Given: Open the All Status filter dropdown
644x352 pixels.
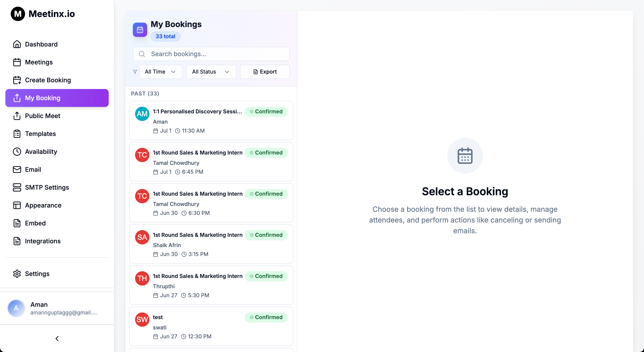Looking at the screenshot, I should 211,72.
